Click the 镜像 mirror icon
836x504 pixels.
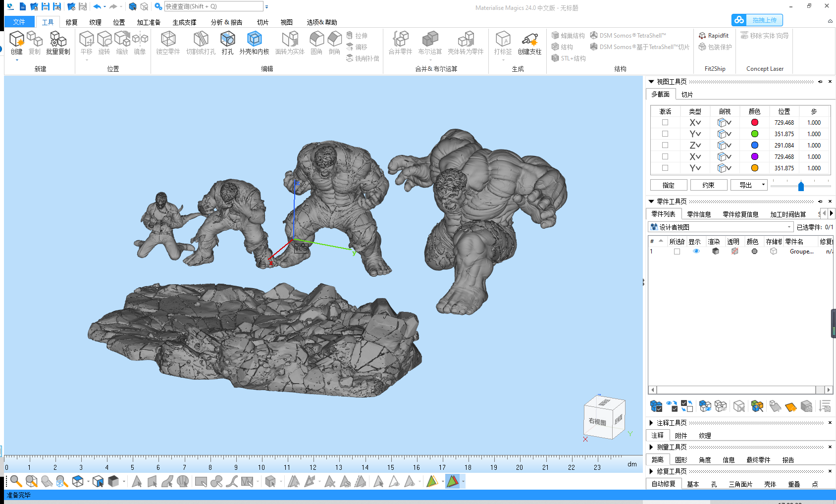(140, 43)
